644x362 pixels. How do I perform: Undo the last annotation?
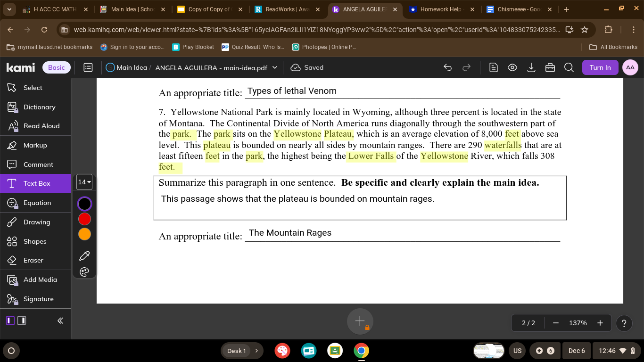[x=447, y=67]
